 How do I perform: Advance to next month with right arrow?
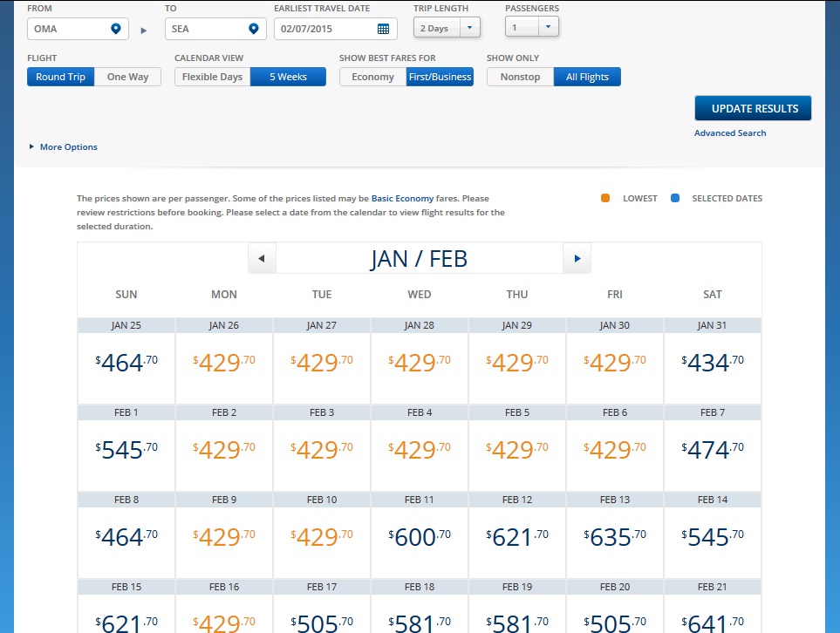(577, 259)
